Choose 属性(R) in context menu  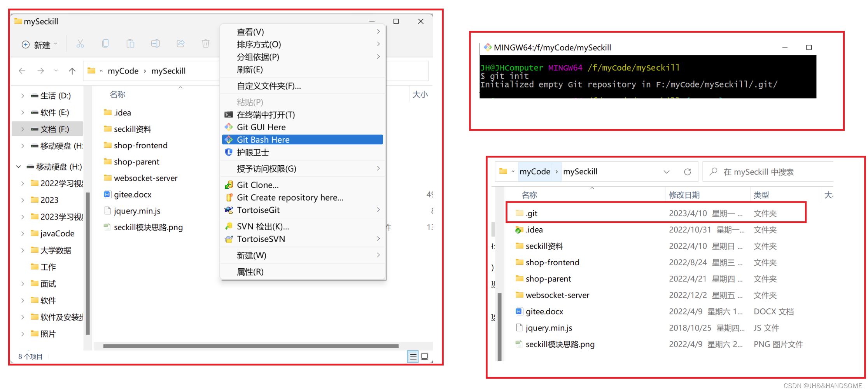[303, 271]
